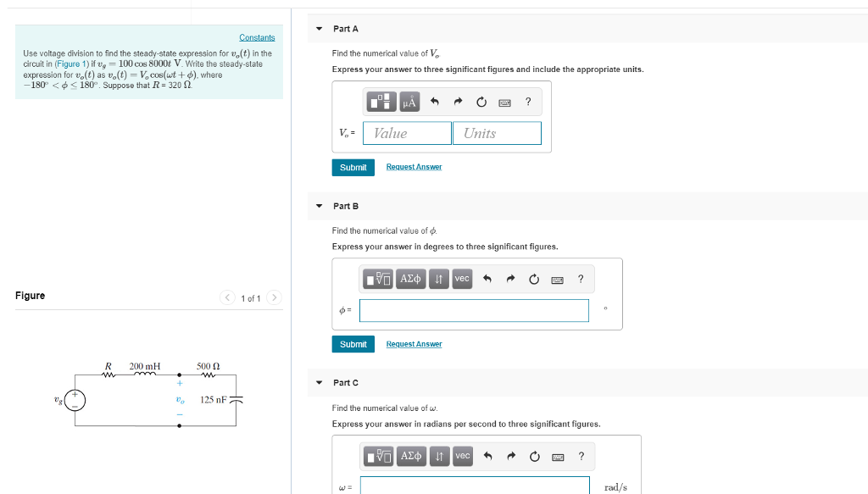The height and width of the screenshot is (494, 868).
Task: Show keyboard shortcuts for Part A
Action: click(x=505, y=103)
